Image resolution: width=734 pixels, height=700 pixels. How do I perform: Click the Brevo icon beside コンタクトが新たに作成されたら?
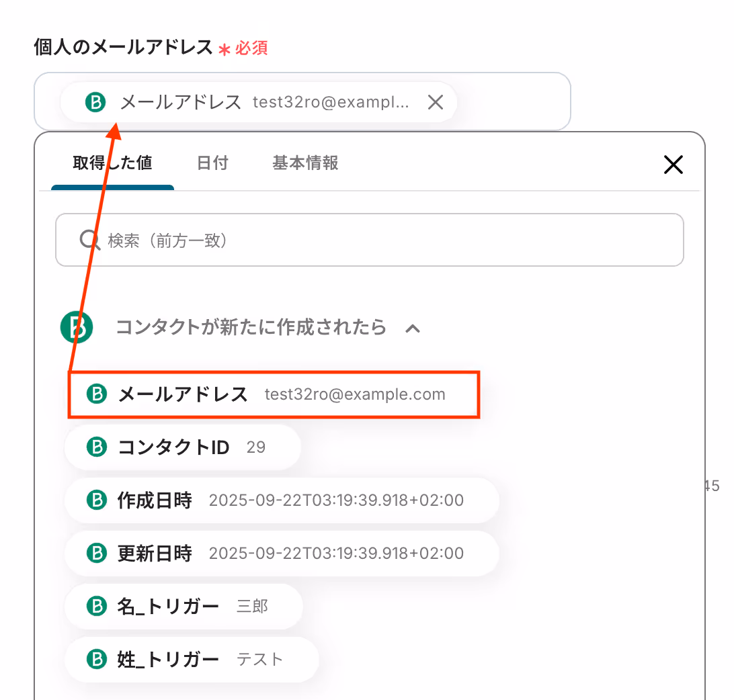[x=77, y=327]
